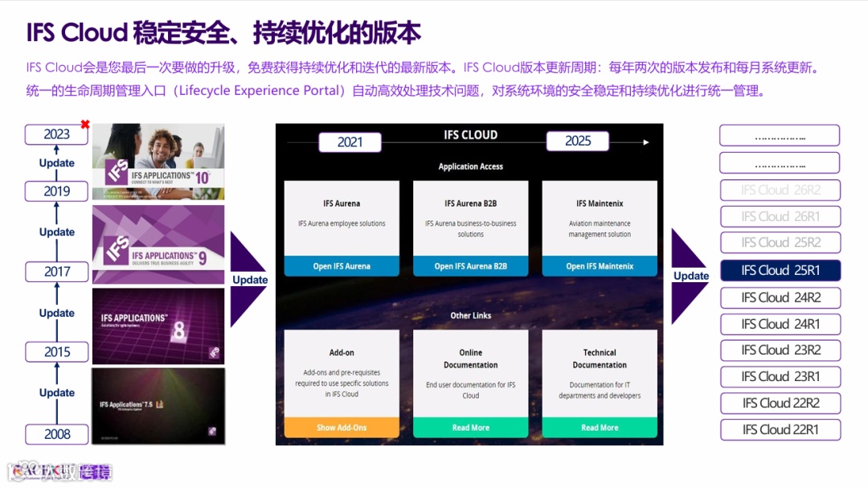
Task: Click Update arrow left of IFS Cloud panel
Action: [249, 280]
